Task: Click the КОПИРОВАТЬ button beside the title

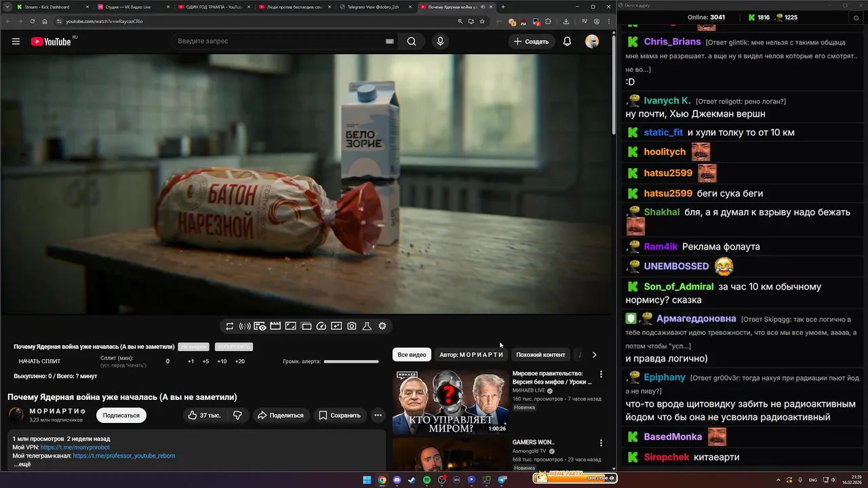Action: [x=234, y=347]
